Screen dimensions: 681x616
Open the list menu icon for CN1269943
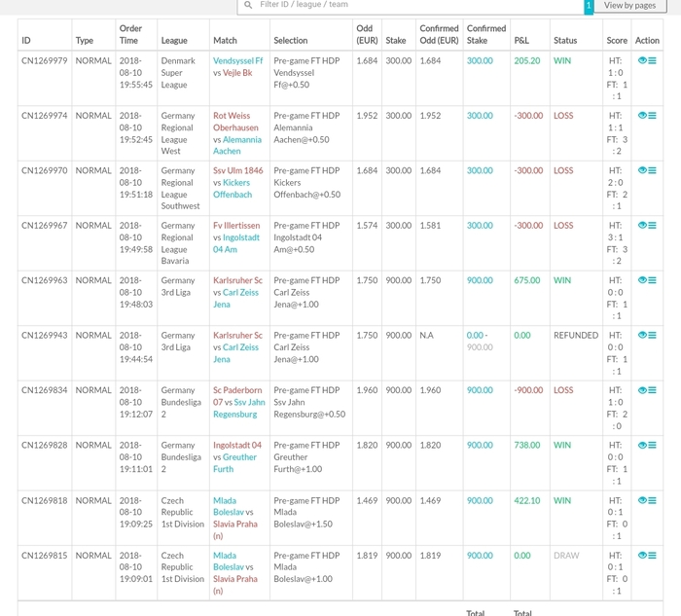tap(652, 335)
